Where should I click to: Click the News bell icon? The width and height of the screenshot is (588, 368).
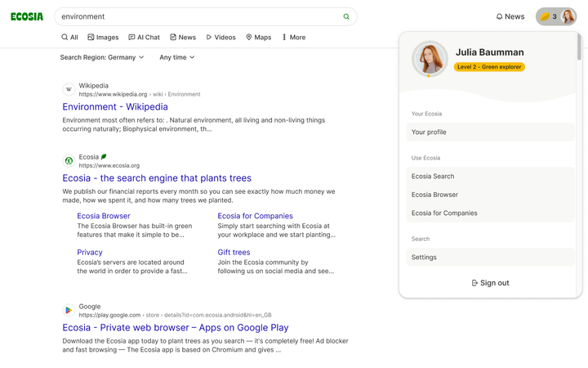(499, 16)
